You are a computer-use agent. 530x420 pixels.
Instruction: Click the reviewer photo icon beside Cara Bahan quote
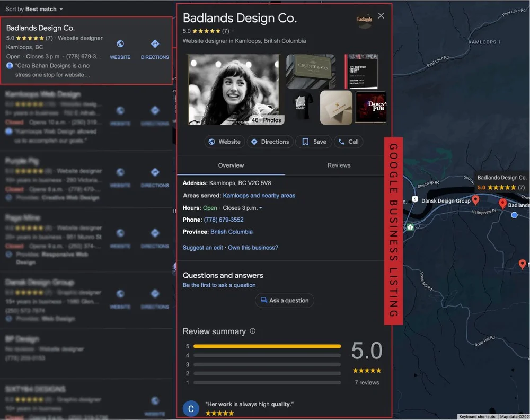click(10, 66)
